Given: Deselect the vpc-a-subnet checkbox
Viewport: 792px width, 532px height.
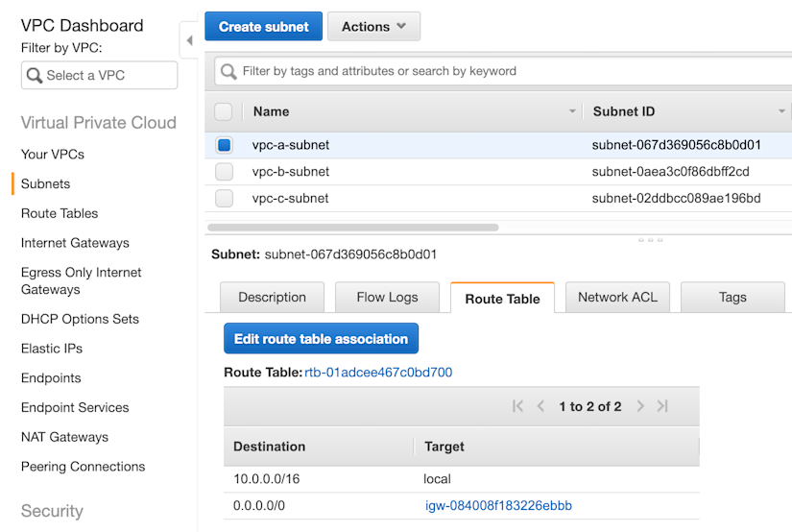Looking at the screenshot, I should [x=224, y=145].
